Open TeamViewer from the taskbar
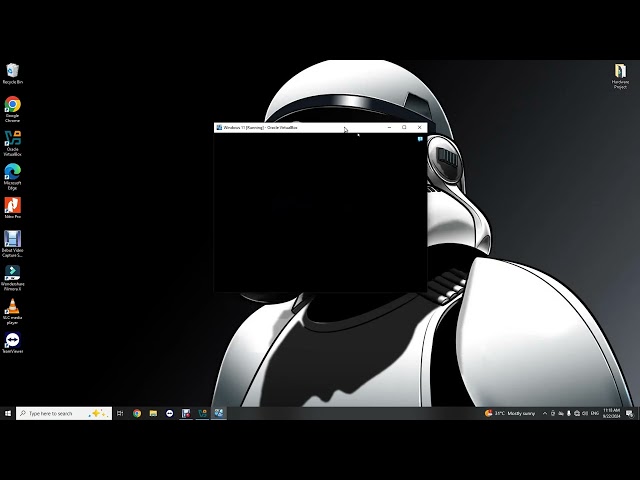The width and height of the screenshot is (640, 480). click(x=169, y=413)
